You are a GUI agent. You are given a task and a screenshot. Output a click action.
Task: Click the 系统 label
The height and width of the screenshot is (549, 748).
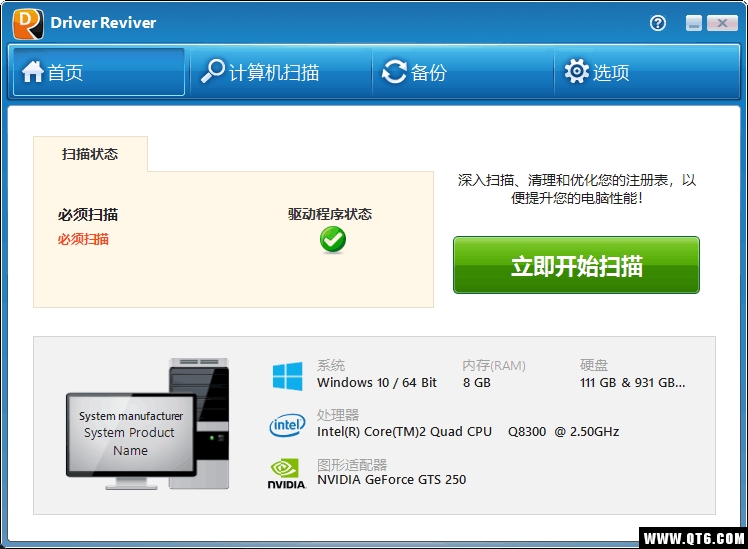331,365
